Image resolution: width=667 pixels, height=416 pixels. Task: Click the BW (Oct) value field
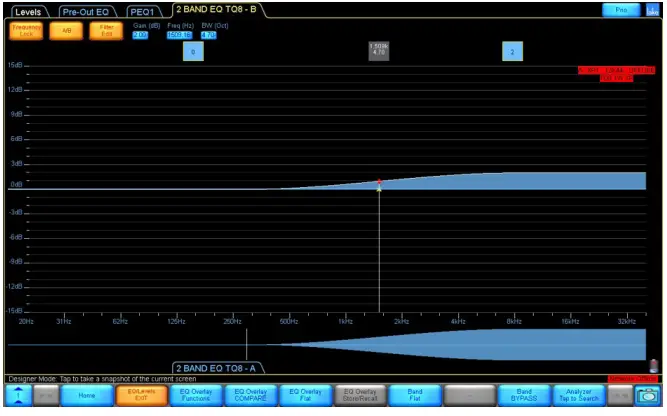(x=208, y=35)
